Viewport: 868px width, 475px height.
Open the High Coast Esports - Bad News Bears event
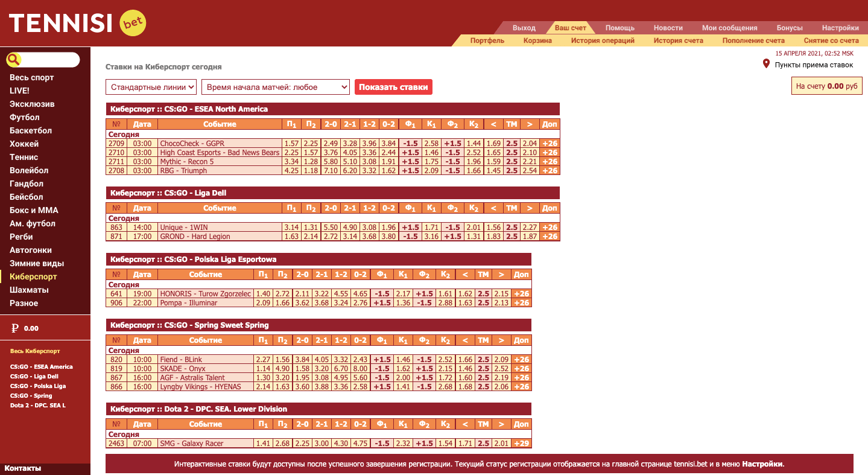click(x=220, y=153)
